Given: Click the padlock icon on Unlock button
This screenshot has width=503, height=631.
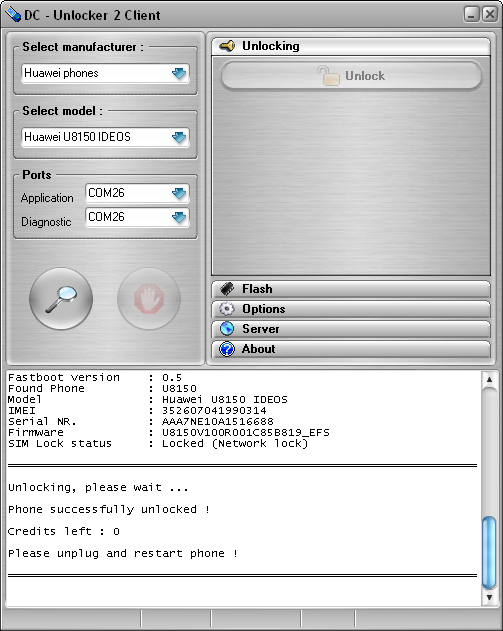Looking at the screenshot, I should pyautogui.click(x=329, y=75).
